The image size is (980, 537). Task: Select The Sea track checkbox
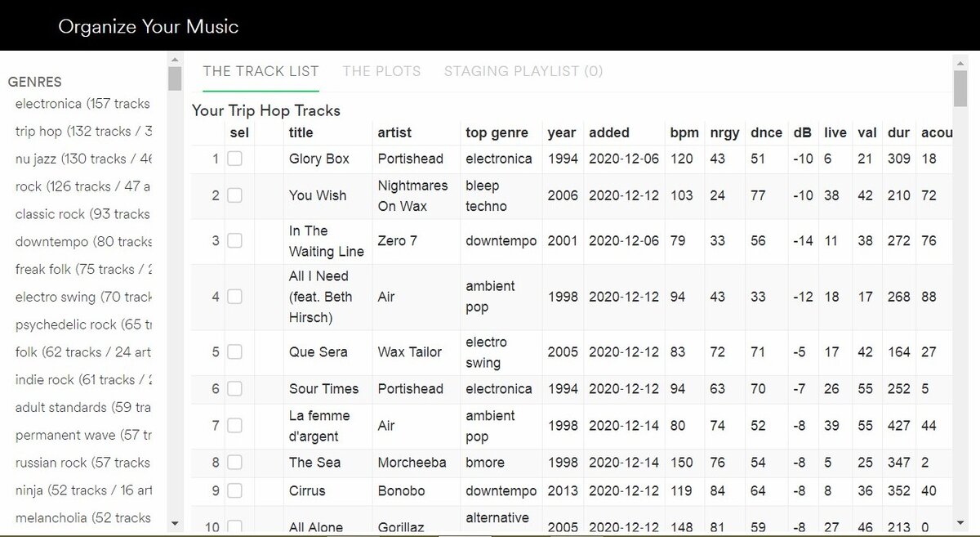coord(234,462)
